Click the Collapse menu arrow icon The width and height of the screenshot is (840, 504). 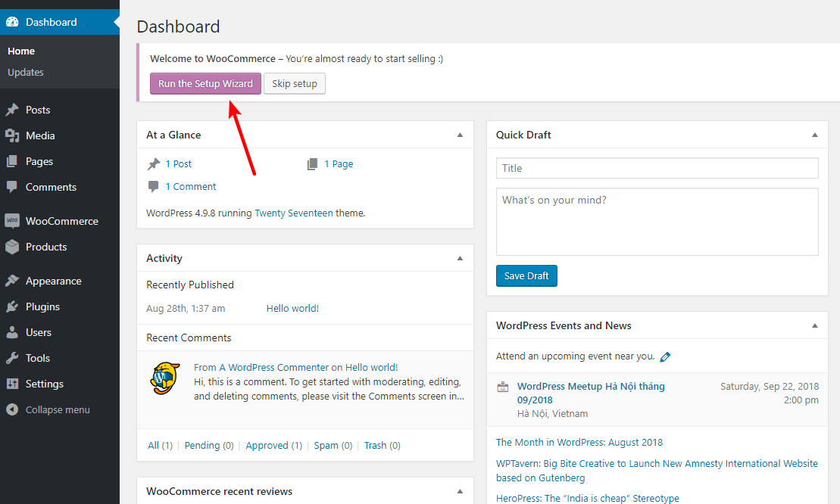[x=12, y=409]
